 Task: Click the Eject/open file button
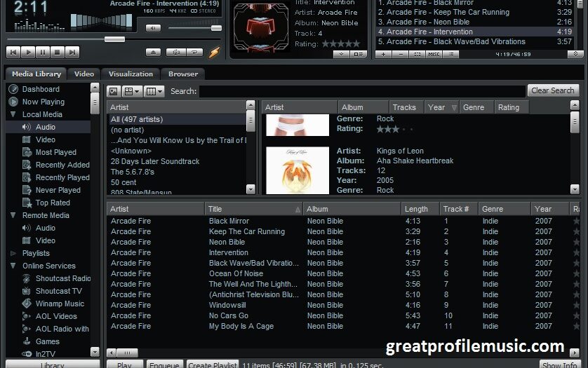tap(153, 52)
